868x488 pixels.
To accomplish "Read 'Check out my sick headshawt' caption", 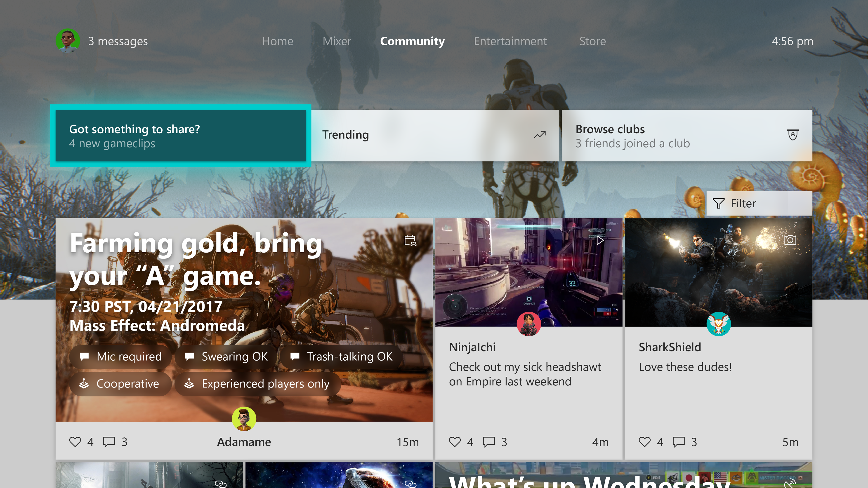I will point(525,374).
